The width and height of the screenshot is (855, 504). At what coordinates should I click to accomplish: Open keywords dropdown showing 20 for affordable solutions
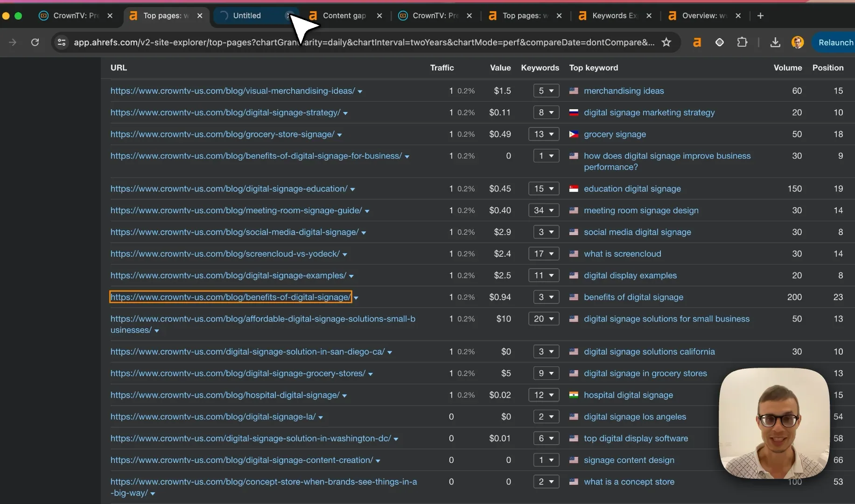click(544, 319)
